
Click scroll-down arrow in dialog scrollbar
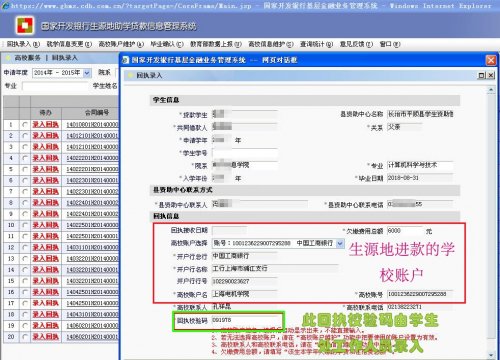tap(491, 354)
